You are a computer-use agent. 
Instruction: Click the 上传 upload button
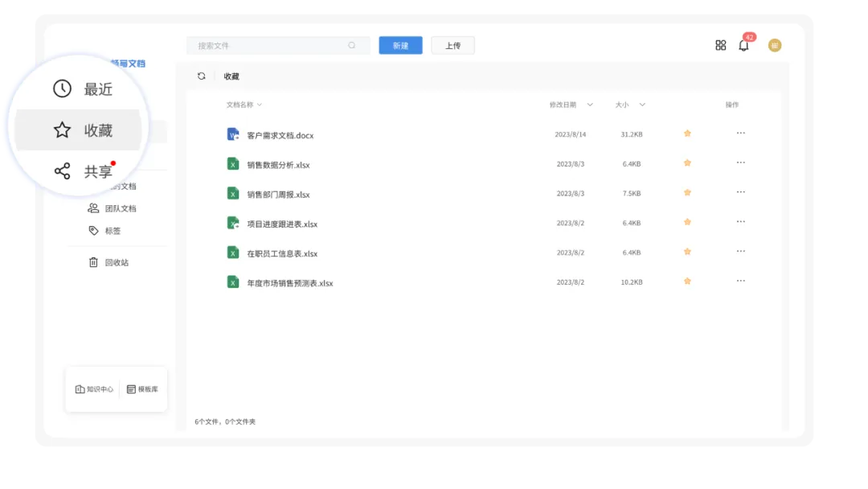452,45
